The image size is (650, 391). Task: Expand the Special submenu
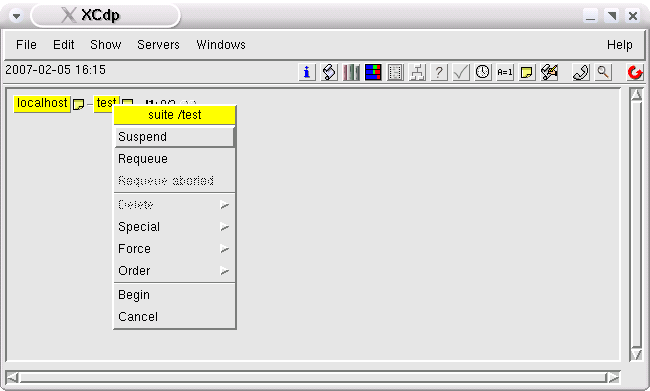[x=175, y=227]
